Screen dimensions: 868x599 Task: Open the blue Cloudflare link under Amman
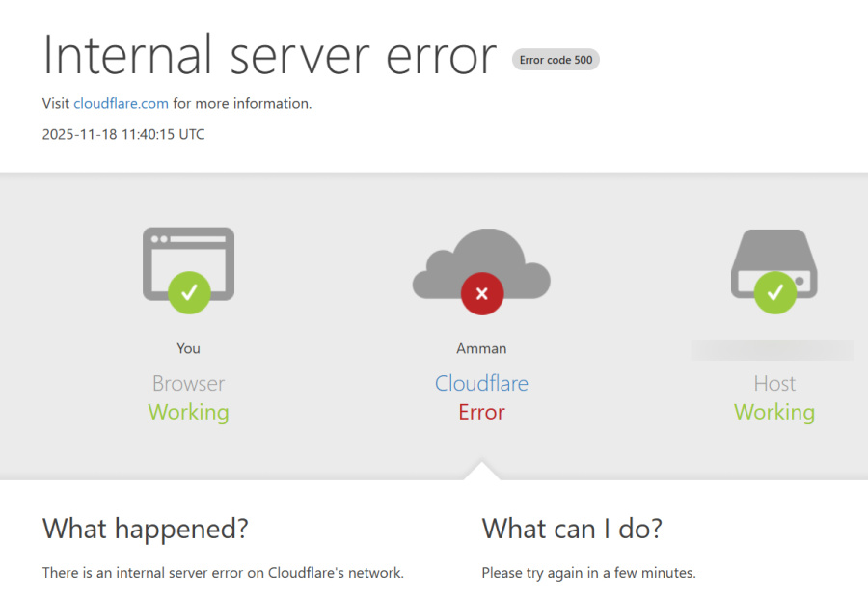(481, 383)
